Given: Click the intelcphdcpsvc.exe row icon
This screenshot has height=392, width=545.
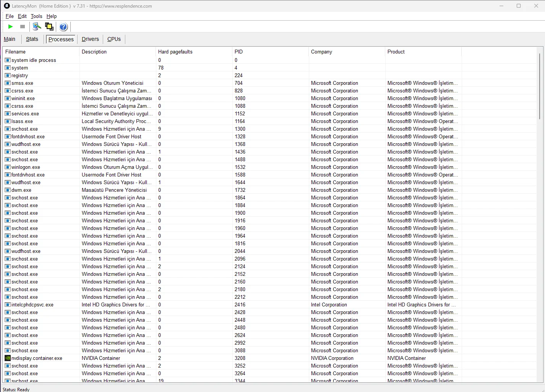Looking at the screenshot, I should pyautogui.click(x=8, y=305).
